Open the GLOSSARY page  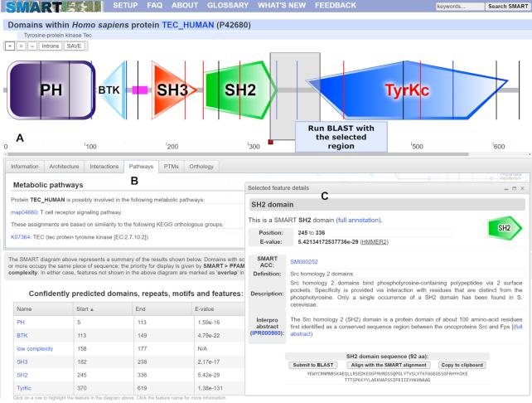pyautogui.click(x=228, y=6)
